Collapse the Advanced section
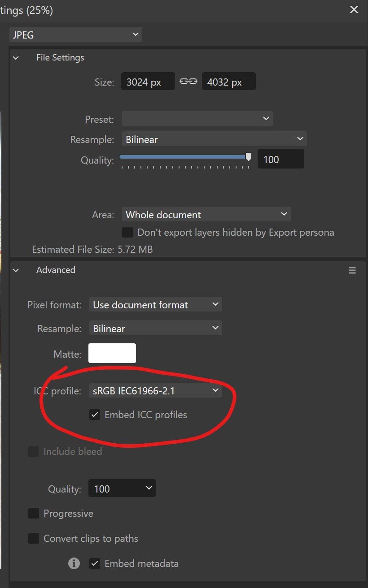The height and width of the screenshot is (588, 368). pos(16,270)
